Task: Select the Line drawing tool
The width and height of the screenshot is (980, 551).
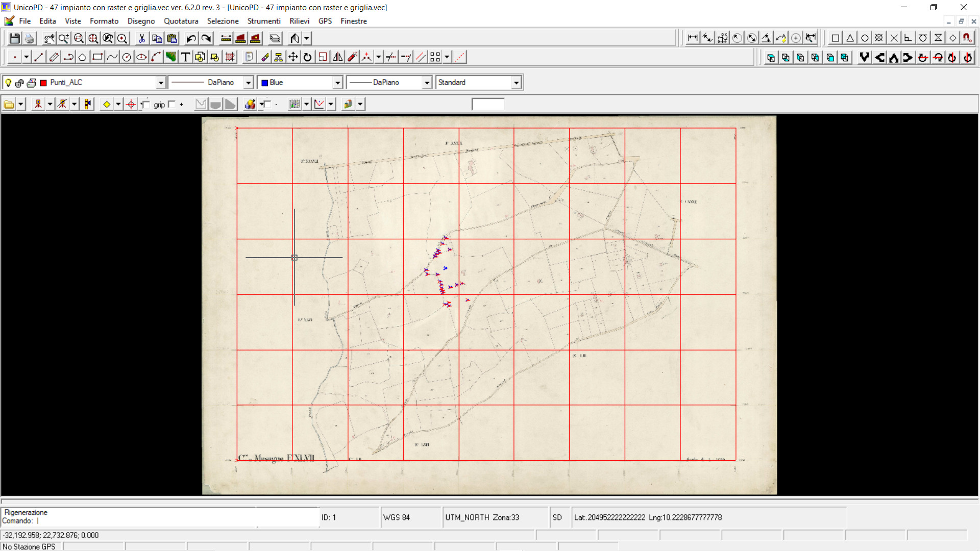Action: click(x=39, y=57)
